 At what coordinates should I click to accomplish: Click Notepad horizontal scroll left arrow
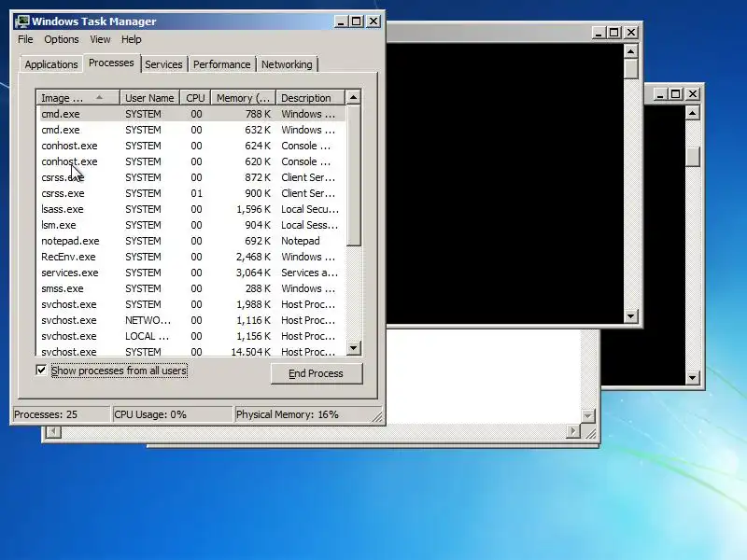point(53,431)
